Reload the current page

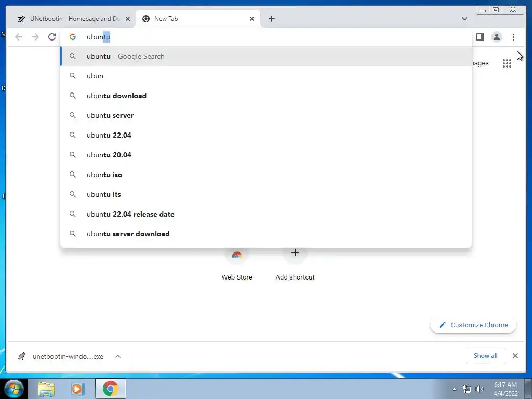pyautogui.click(x=52, y=37)
